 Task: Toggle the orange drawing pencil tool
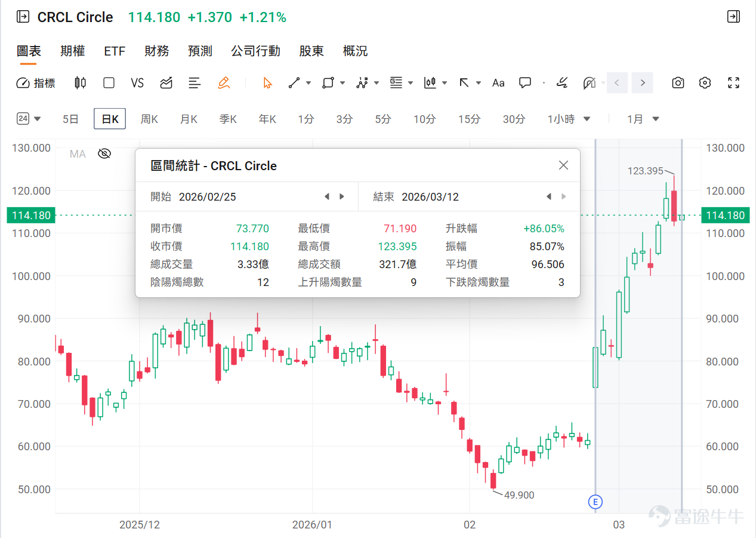click(x=224, y=83)
